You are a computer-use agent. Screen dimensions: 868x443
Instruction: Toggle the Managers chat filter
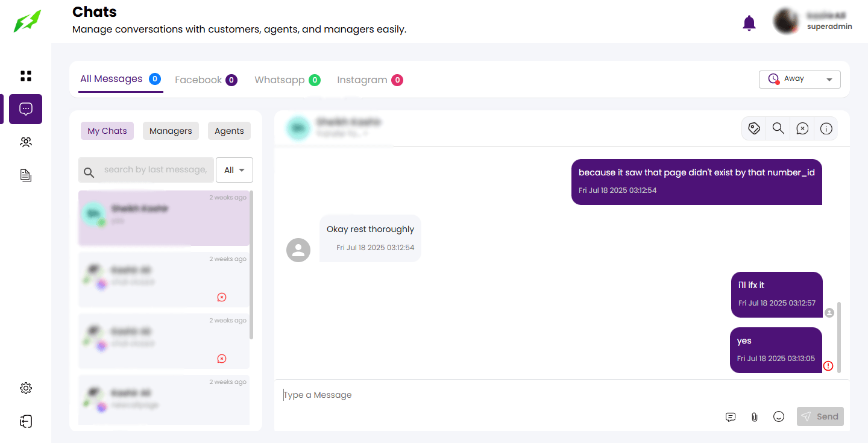(171, 131)
